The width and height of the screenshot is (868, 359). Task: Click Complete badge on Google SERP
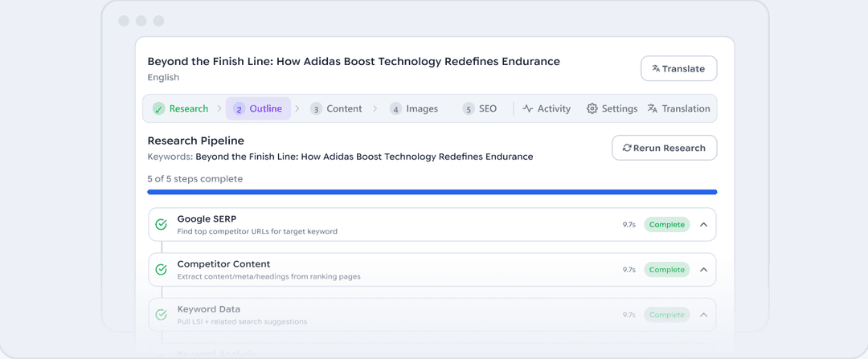[x=666, y=225]
